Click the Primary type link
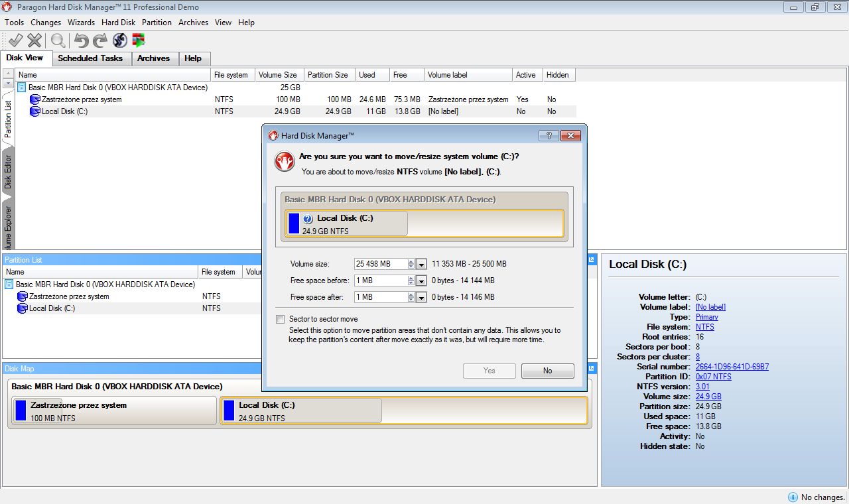The height and width of the screenshot is (504, 849). [x=707, y=317]
